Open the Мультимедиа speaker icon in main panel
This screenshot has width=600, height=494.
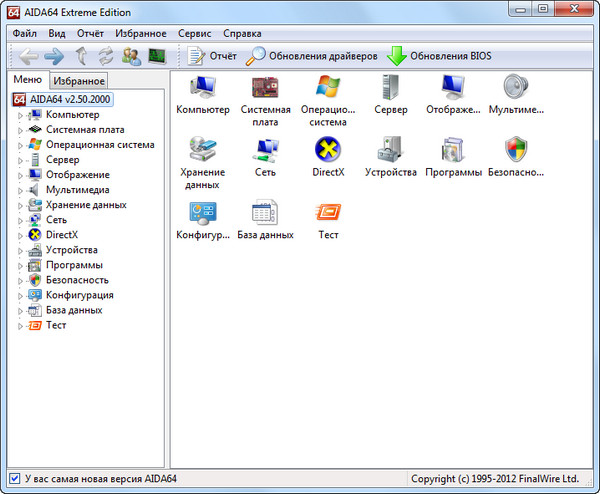tap(515, 89)
